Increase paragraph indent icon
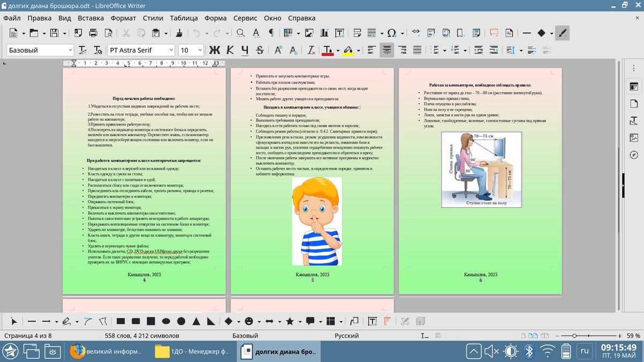 478,50
